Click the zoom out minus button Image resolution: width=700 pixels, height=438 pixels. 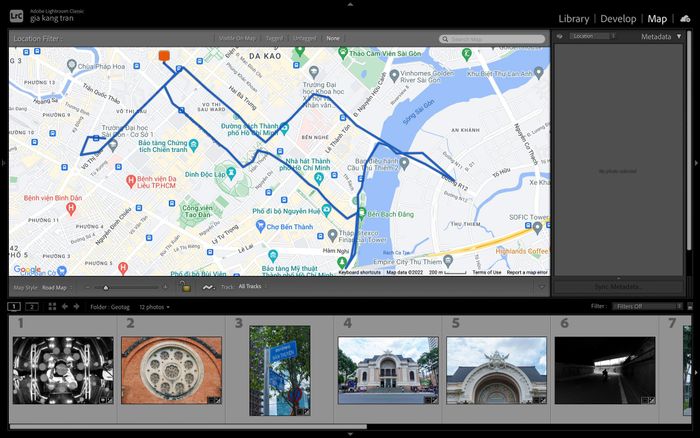(x=88, y=288)
